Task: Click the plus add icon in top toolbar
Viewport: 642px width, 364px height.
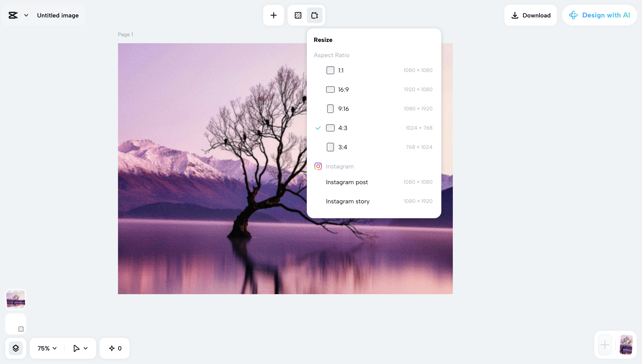Action: point(273,15)
